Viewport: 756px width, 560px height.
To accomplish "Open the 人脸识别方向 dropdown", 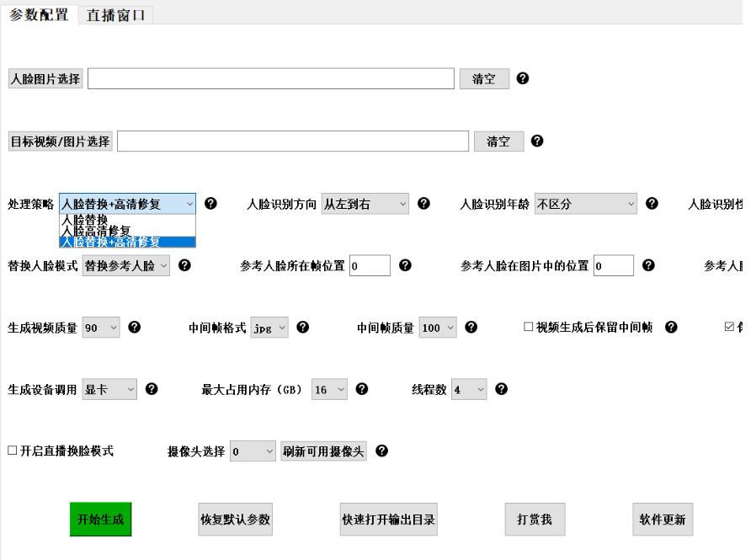I will pos(365,204).
